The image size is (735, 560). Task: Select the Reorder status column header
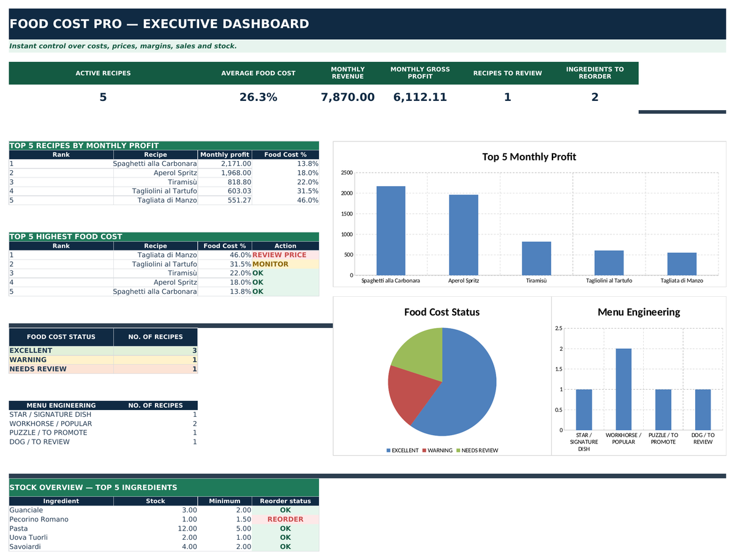click(x=285, y=501)
